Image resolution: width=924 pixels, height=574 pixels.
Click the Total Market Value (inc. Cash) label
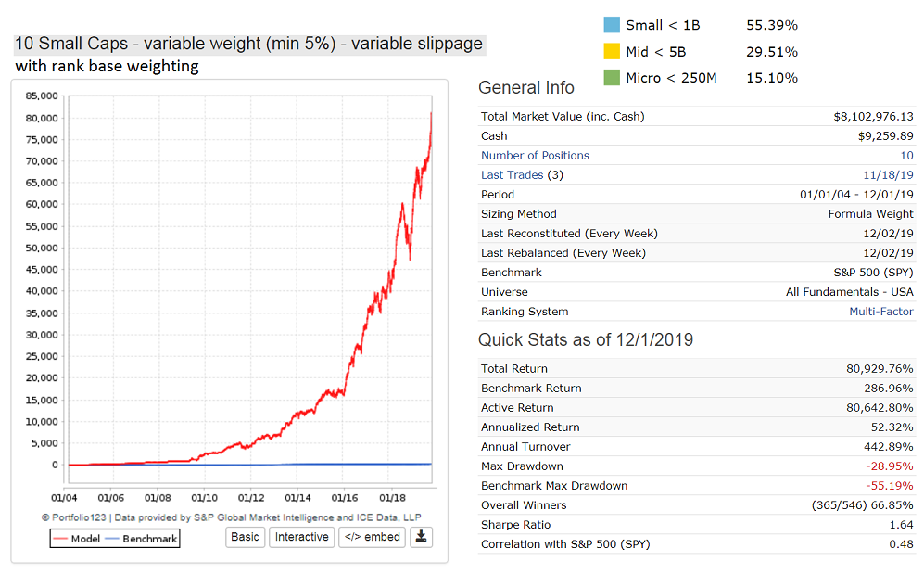563,117
